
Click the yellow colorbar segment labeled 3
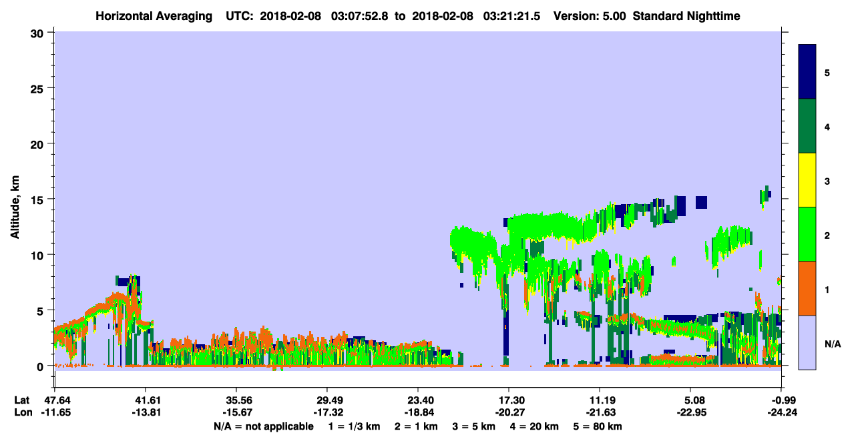tap(807, 180)
